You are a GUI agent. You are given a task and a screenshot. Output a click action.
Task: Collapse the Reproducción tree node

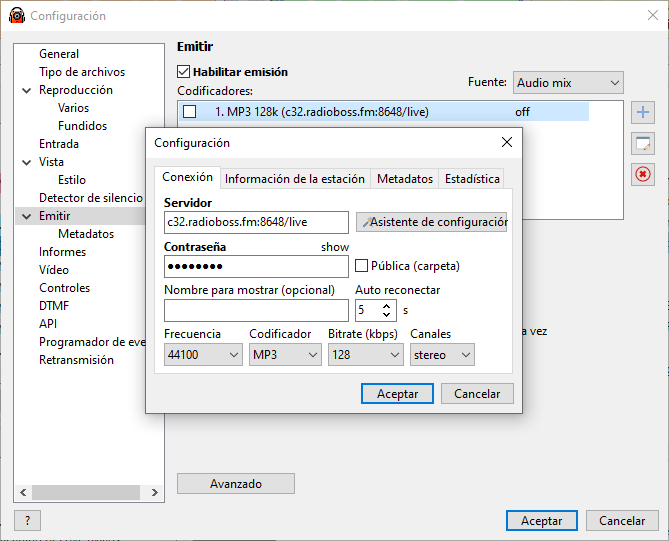pos(27,90)
